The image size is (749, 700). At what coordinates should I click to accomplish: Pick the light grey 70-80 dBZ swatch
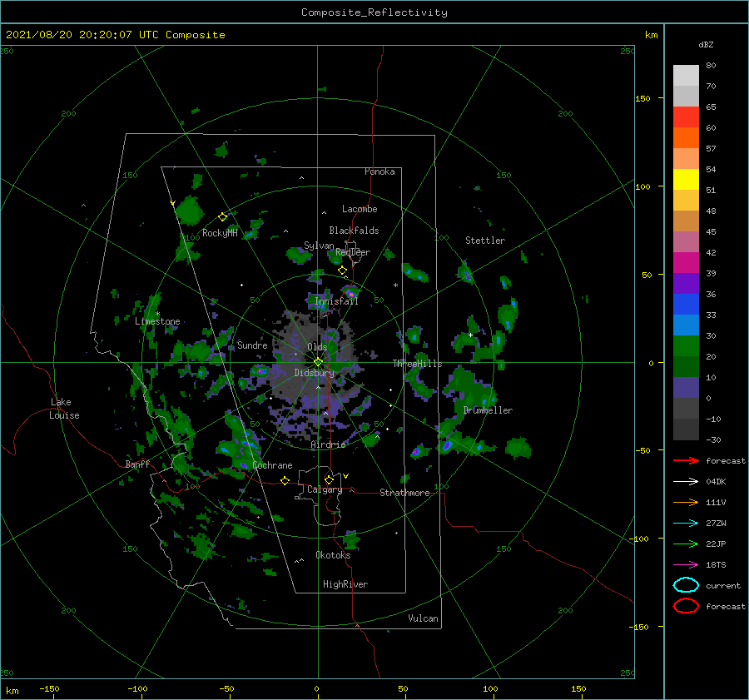point(686,76)
